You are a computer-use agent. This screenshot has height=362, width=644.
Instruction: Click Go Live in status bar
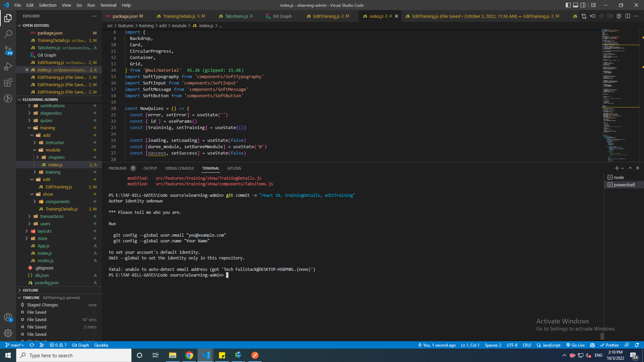[576, 345]
